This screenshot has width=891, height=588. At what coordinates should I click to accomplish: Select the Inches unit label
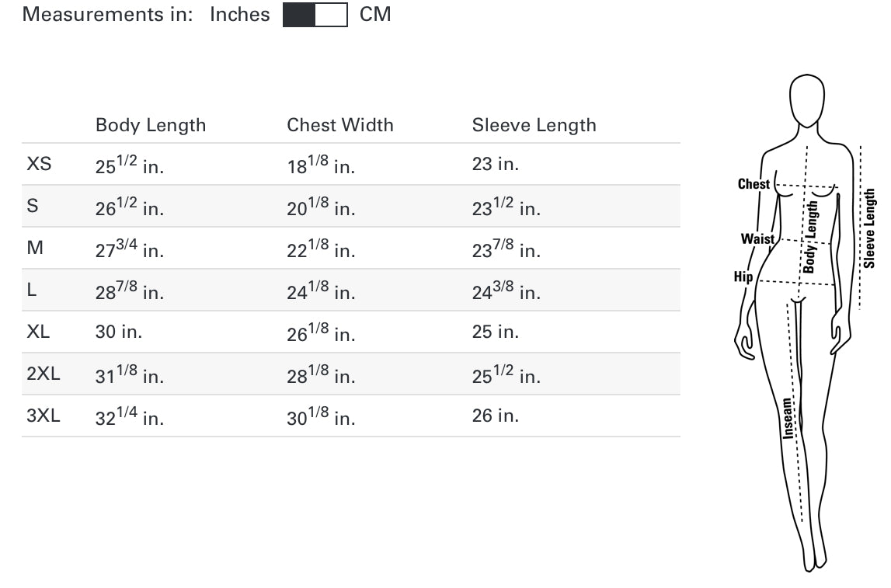[239, 14]
